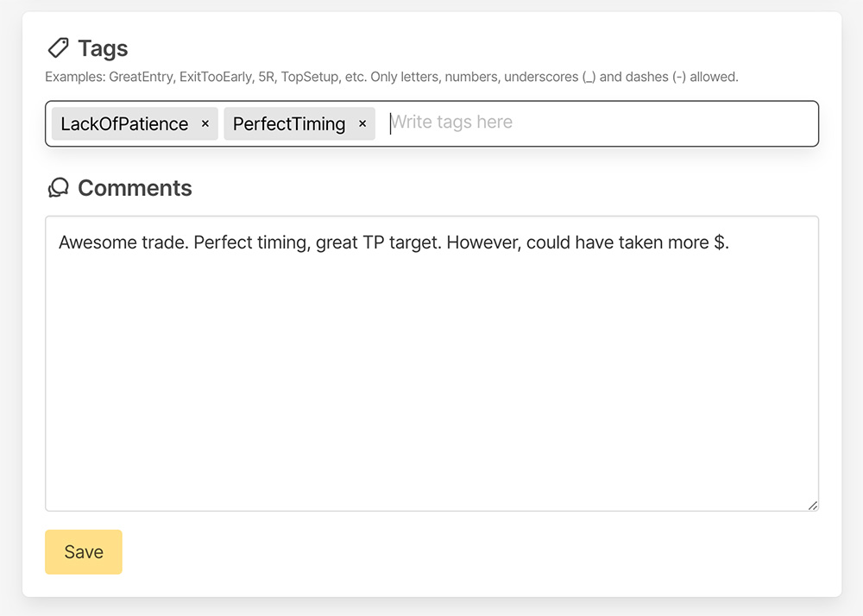Click the 'TopSetup' example in hint text
The width and height of the screenshot is (863, 616).
[310, 77]
